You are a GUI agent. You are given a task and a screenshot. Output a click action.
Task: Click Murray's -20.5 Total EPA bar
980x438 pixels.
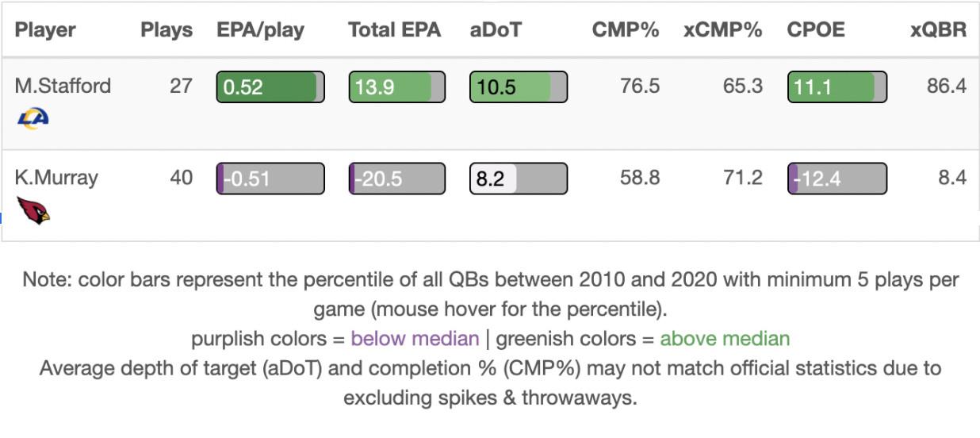pyautogui.click(x=396, y=179)
